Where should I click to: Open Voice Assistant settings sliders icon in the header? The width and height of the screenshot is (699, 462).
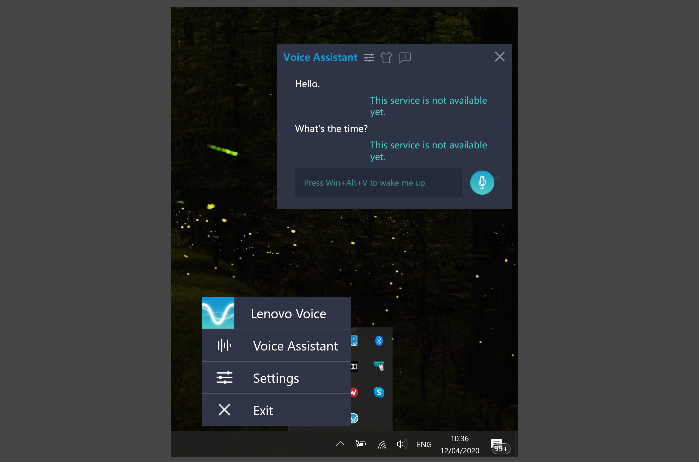coord(369,58)
